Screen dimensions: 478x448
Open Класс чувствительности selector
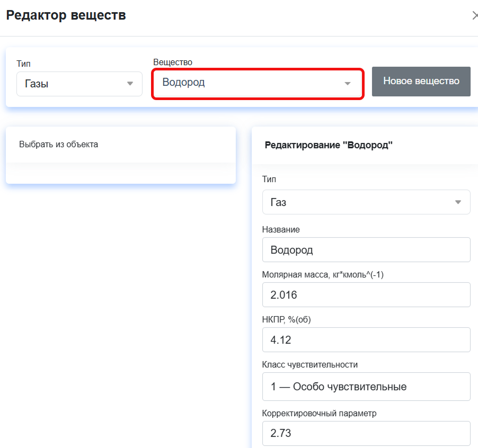pos(366,387)
